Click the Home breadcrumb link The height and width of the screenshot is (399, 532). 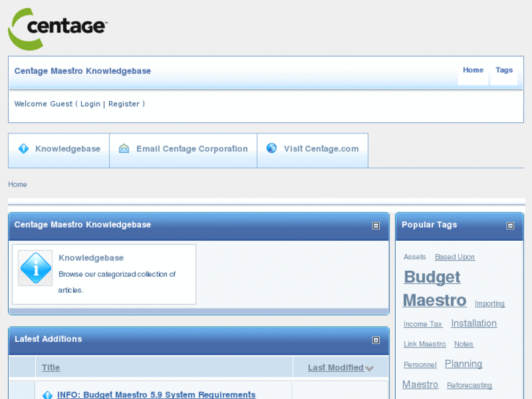click(18, 184)
